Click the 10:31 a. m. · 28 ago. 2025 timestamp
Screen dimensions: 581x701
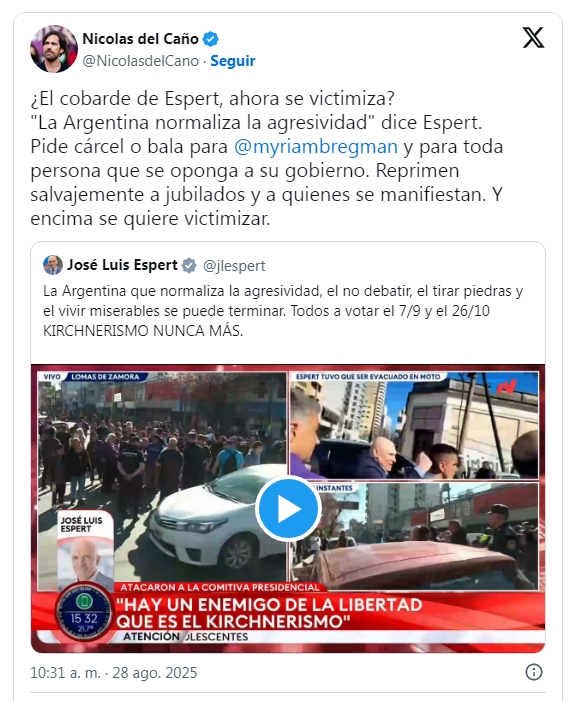click(114, 673)
